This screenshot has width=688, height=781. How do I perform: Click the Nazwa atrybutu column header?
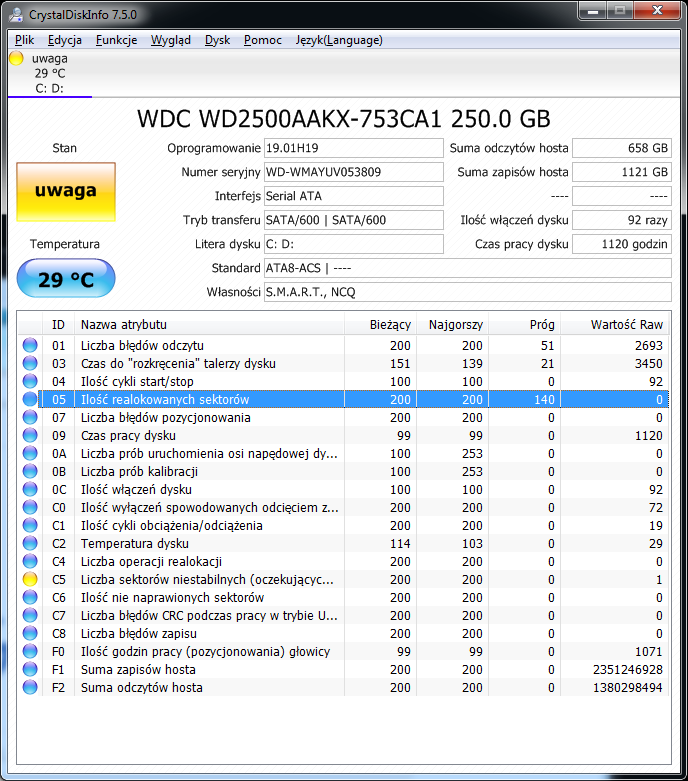209,325
